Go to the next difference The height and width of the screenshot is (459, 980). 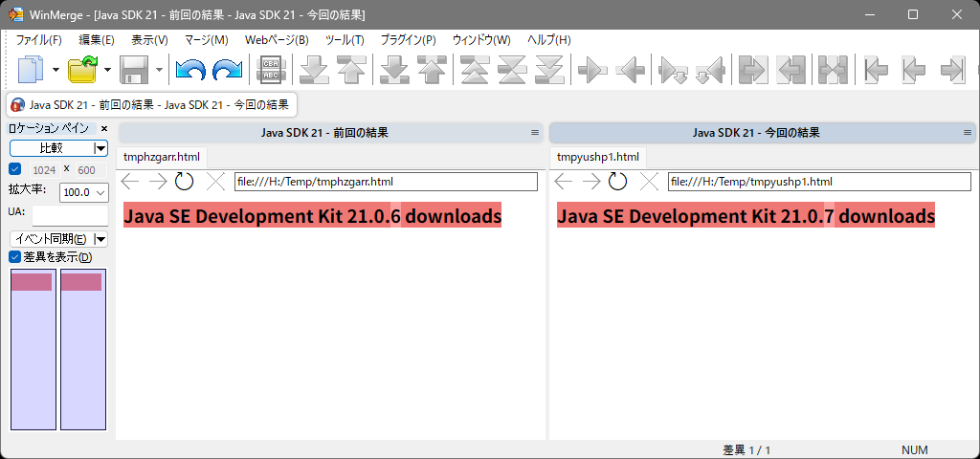(314, 69)
